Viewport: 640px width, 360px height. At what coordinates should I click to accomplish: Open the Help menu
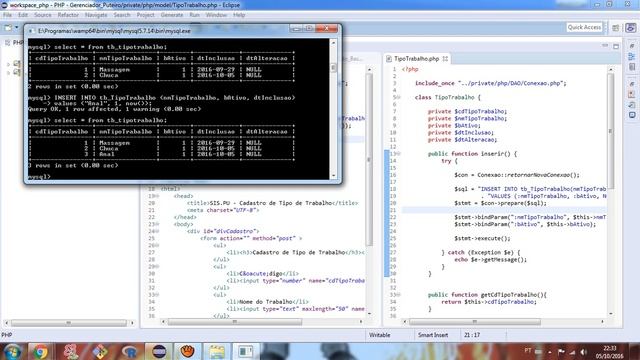pos(239,15)
